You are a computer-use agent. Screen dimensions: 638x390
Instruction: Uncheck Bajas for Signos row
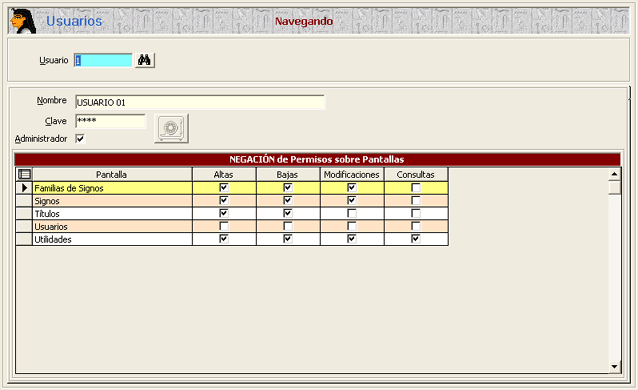tap(288, 200)
